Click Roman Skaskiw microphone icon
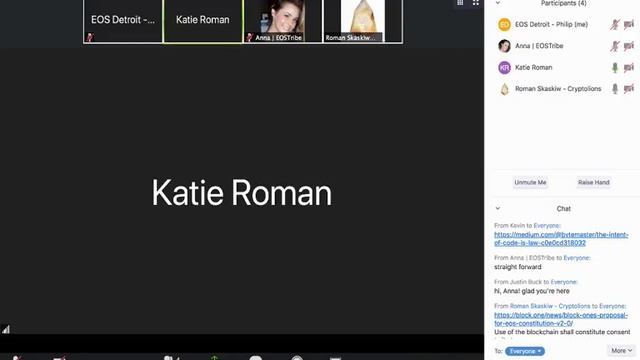Image resolution: width=640 pixels, height=360 pixels. pos(615,89)
